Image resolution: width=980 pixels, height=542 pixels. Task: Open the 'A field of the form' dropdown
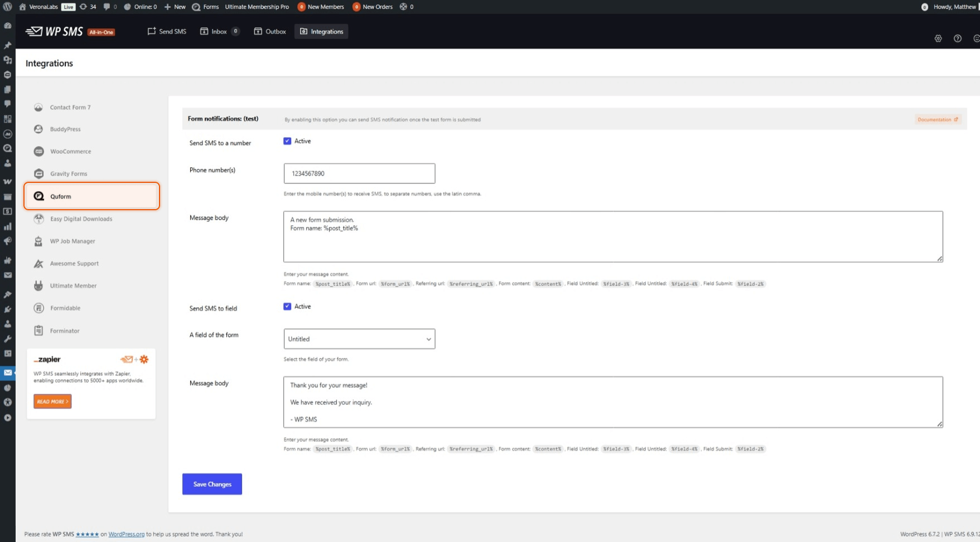coord(359,339)
